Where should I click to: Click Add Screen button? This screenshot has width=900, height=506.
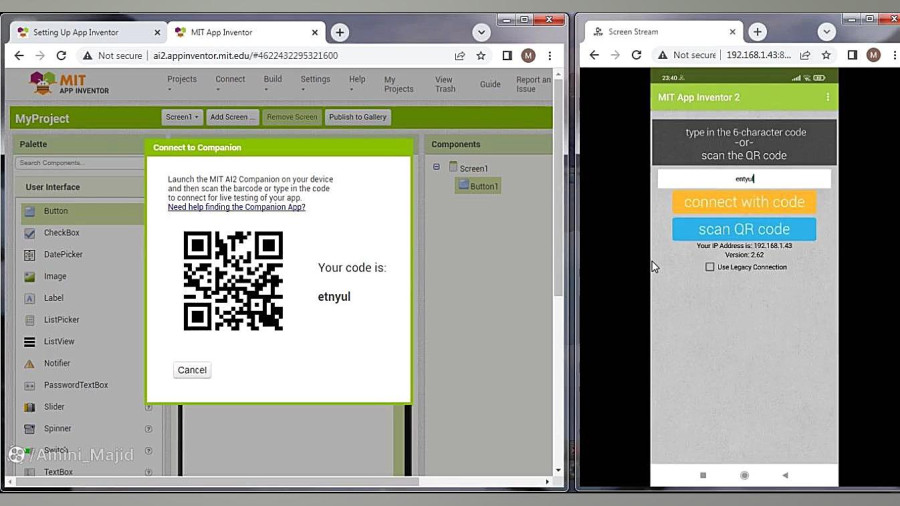pos(232,117)
